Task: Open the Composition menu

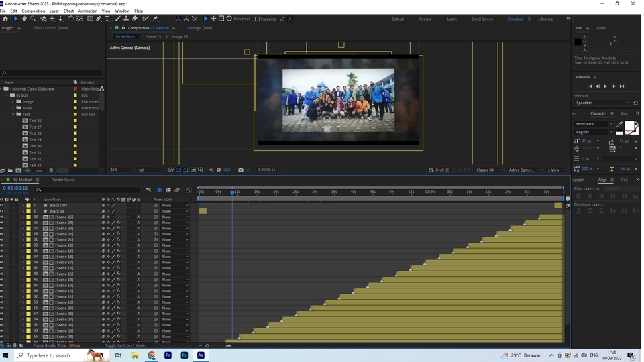Action: pyautogui.click(x=34, y=11)
